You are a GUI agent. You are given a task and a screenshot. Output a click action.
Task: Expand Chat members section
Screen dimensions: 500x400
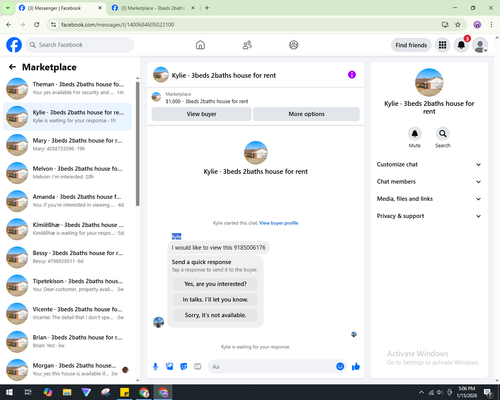tap(429, 182)
